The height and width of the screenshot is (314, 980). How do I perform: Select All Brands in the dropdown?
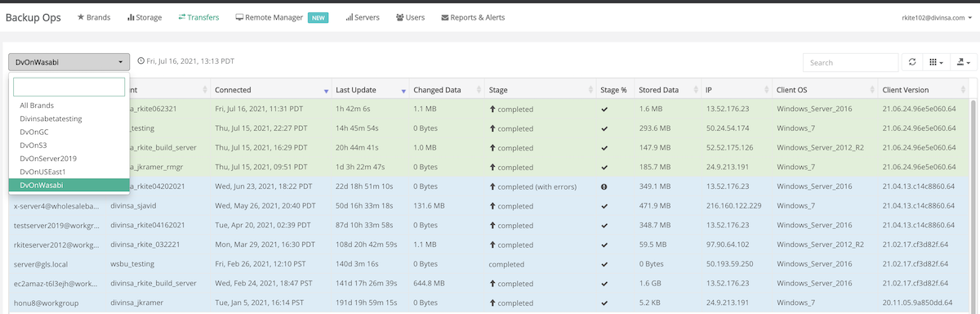(x=69, y=105)
